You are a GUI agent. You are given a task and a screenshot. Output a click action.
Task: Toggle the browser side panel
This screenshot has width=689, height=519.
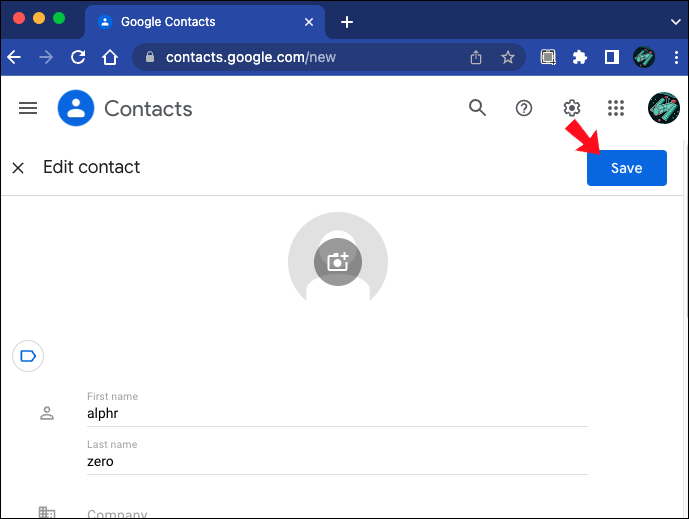pyautogui.click(x=612, y=57)
